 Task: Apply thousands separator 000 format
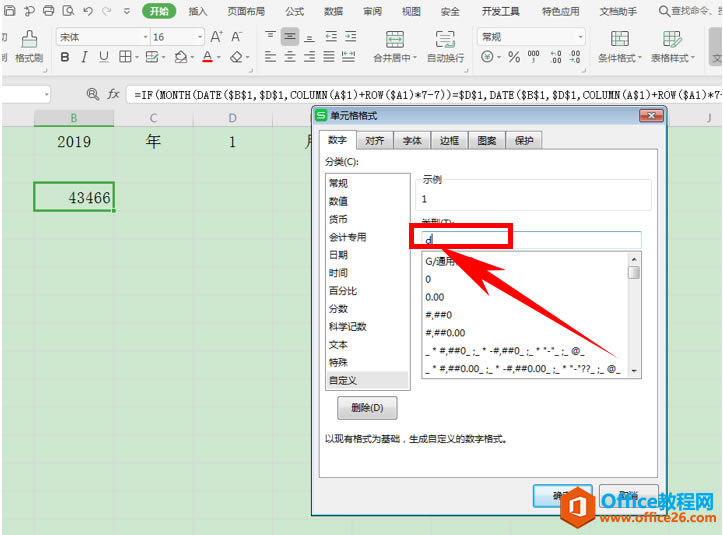(533, 57)
